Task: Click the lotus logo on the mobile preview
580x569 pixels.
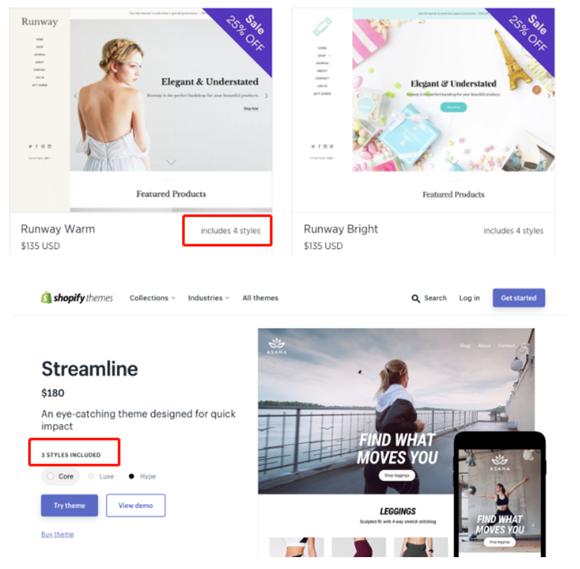Action: [500, 463]
